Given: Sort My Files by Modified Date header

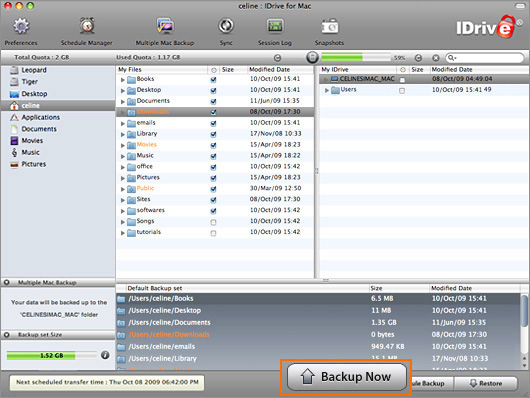Looking at the screenshot, I should (281, 69).
